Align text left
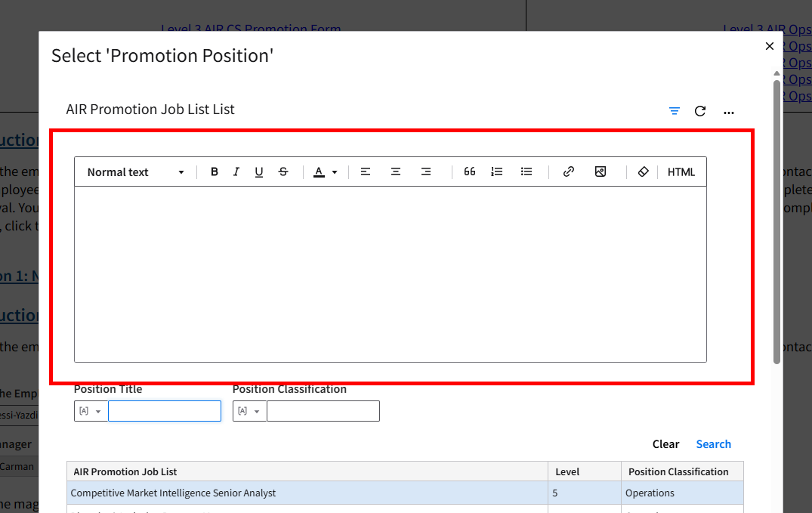This screenshot has height=513, width=812. tap(366, 172)
